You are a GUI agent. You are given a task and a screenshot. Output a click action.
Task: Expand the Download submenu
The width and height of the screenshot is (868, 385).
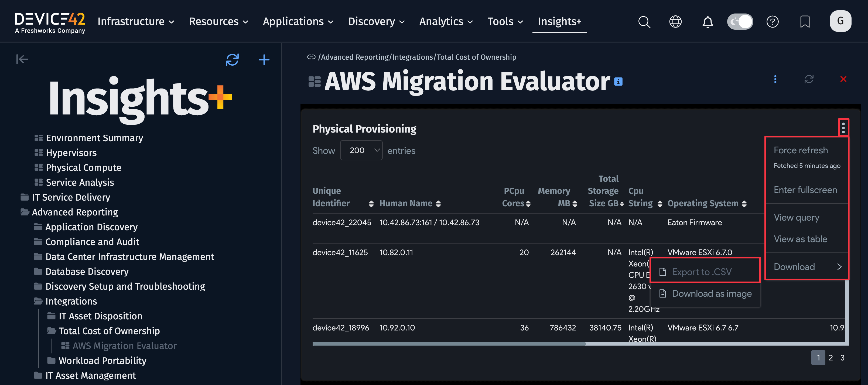807,267
